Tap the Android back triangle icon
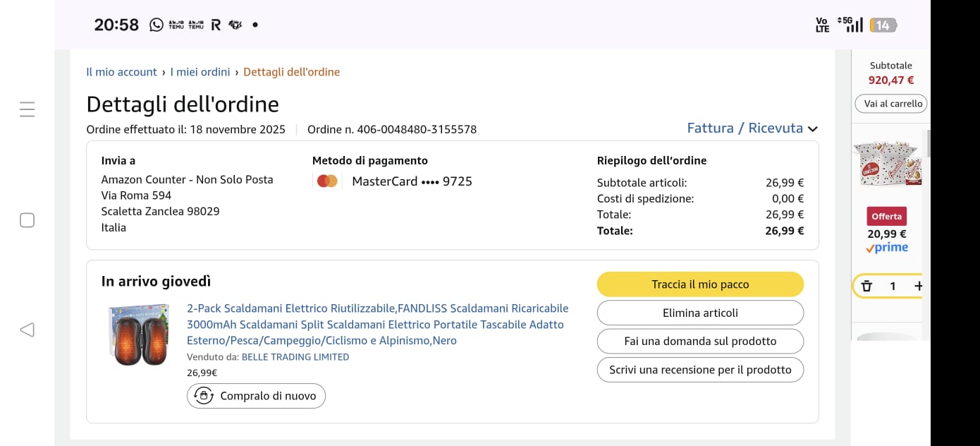This screenshot has height=446, width=980. (27, 330)
